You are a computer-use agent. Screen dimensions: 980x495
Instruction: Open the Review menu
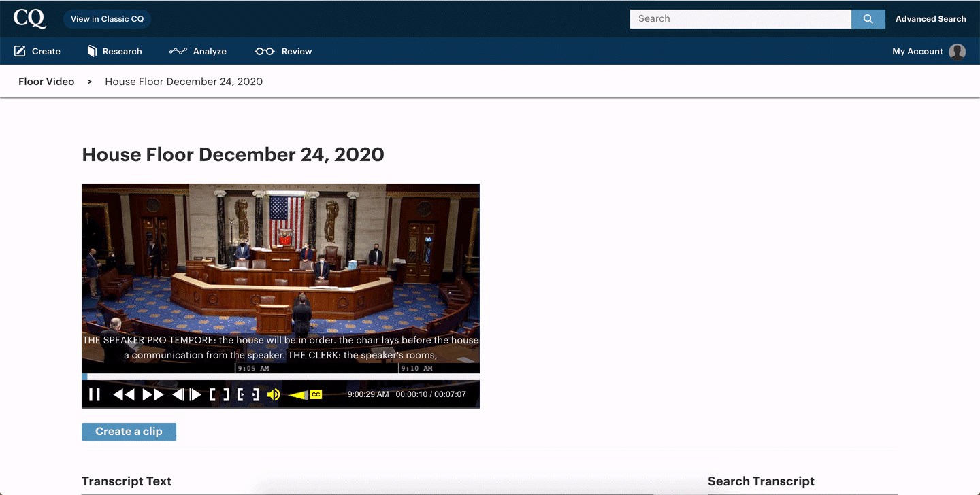(283, 51)
